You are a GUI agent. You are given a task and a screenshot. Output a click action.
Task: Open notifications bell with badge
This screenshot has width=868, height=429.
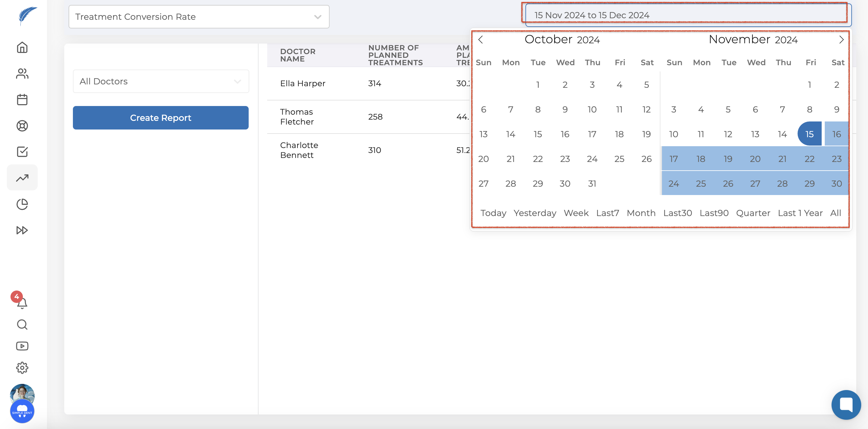coord(22,303)
